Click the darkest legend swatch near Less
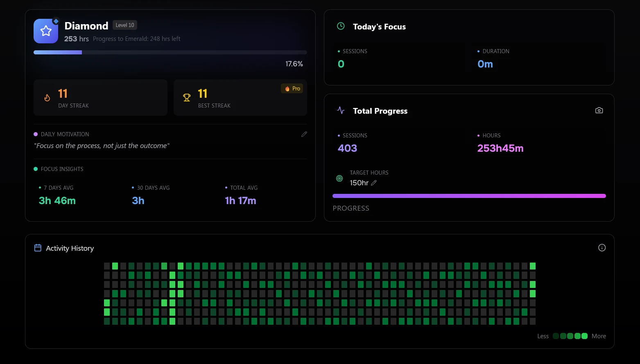Viewport: 640px width, 364px height. [x=556, y=336]
